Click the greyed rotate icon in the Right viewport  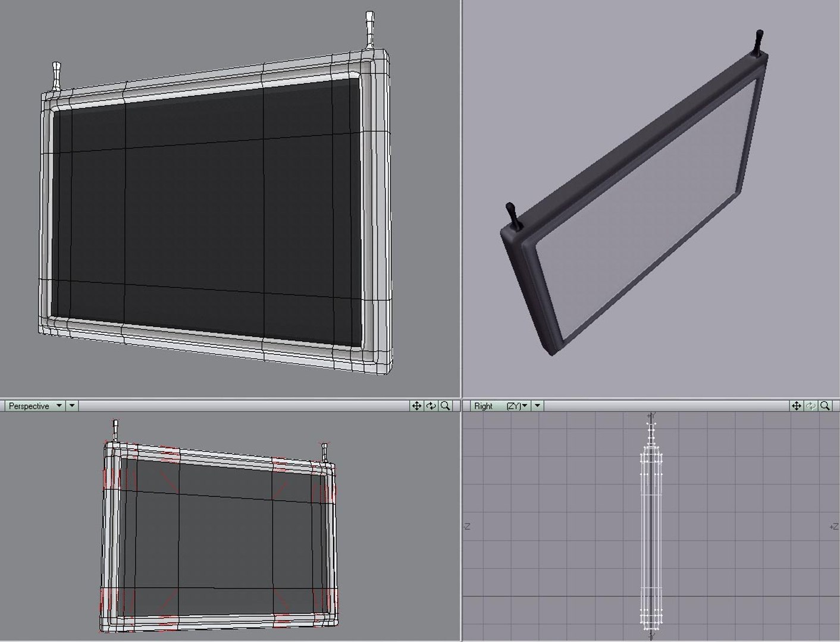pyautogui.click(x=811, y=406)
